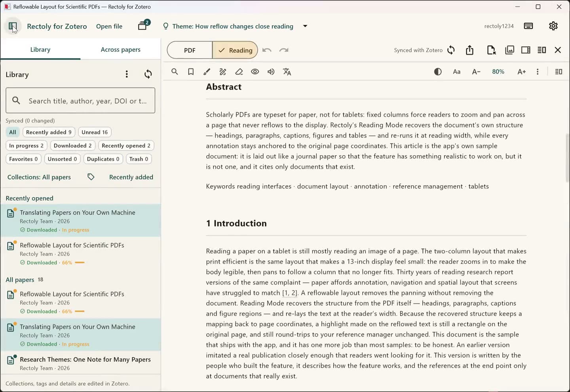Open Collections: All papers selector

point(39,177)
